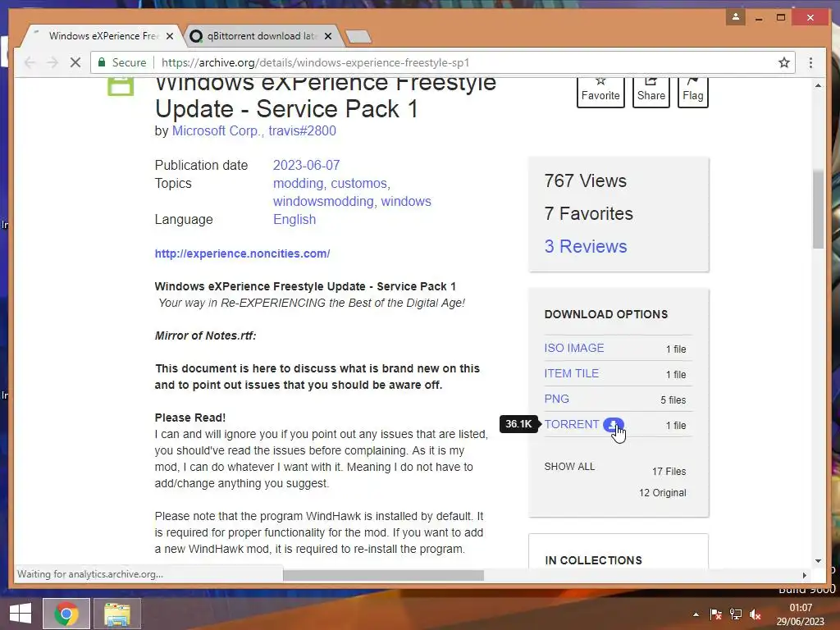The image size is (840, 630).
Task: Click the 12 Original count
Action: click(x=662, y=493)
